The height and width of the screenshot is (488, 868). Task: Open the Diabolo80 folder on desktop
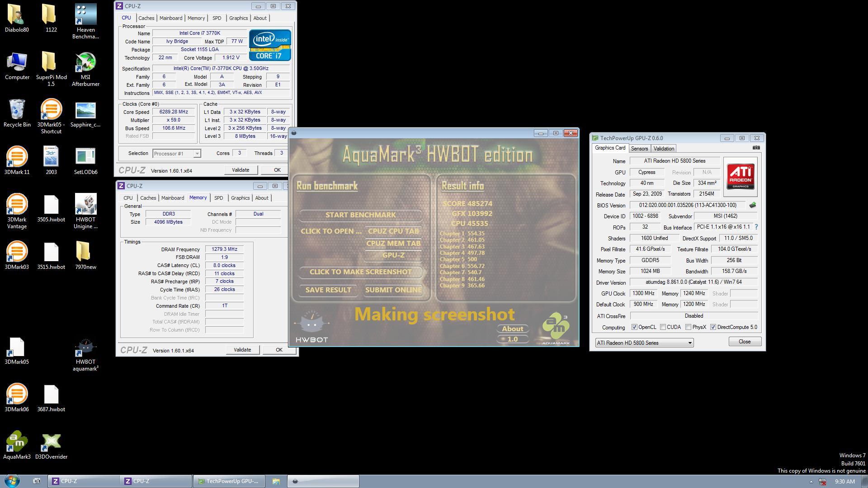(17, 18)
